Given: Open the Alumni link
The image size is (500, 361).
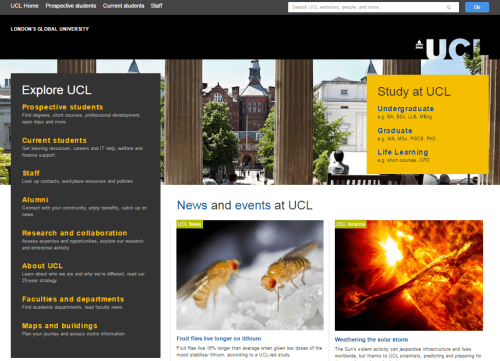Looking at the screenshot, I should (35, 200).
